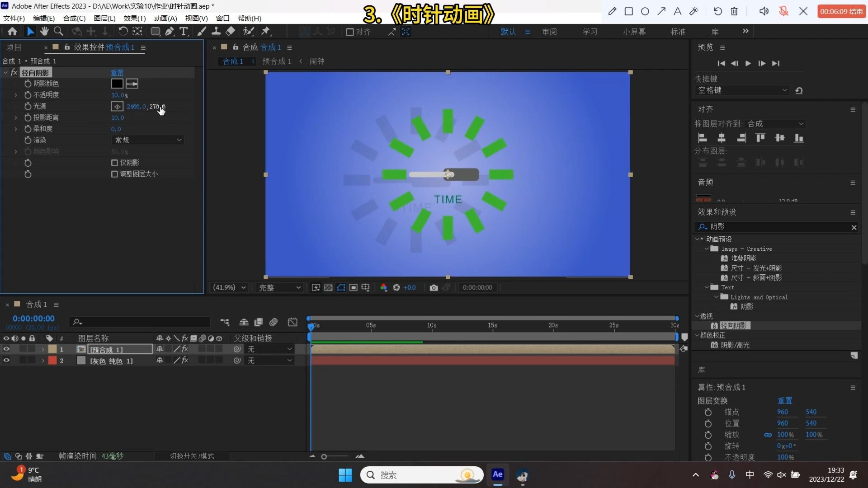The width and height of the screenshot is (868, 488).
Task: Click the black 阴影颜色 swatch
Action: coord(117,84)
